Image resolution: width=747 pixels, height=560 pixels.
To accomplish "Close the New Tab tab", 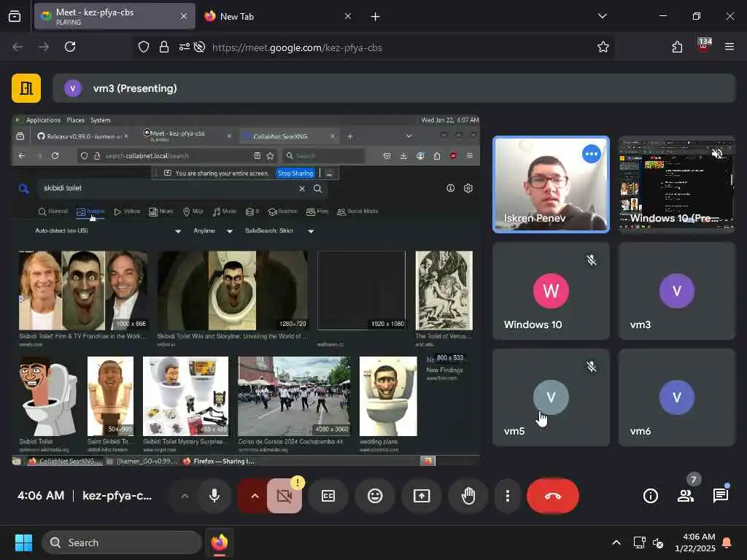I will [x=348, y=16].
